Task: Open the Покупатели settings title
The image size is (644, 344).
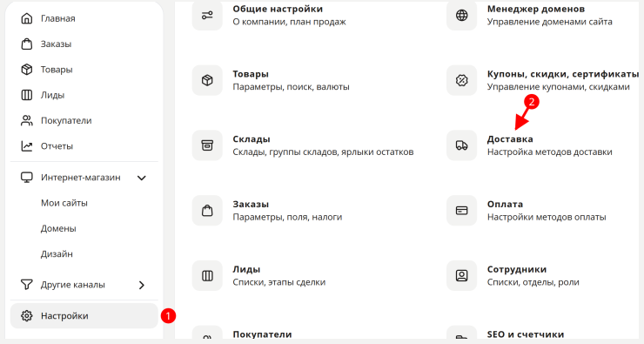Action: tap(262, 334)
